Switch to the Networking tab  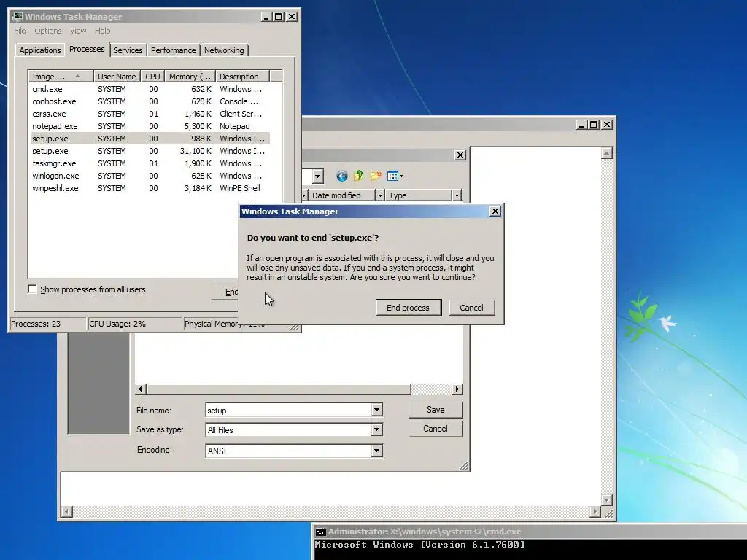pos(224,50)
